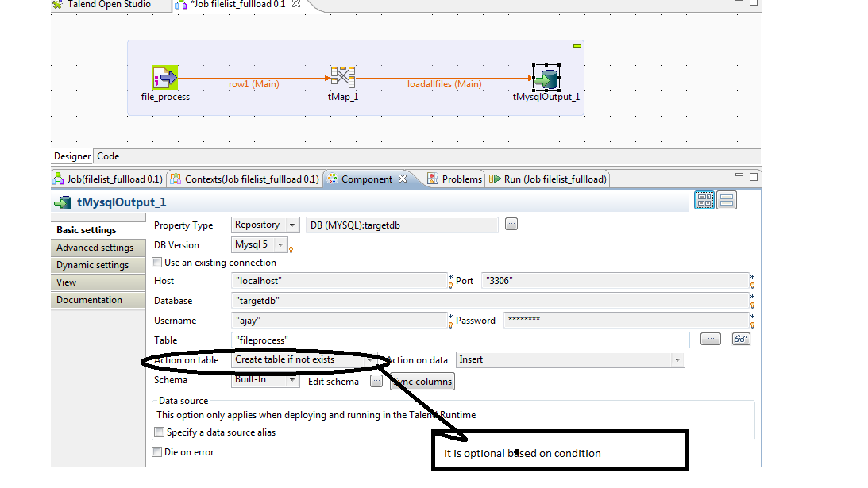The height and width of the screenshot is (488, 868).
Task: Change DB Version from Mysql 5
Action: (x=280, y=244)
